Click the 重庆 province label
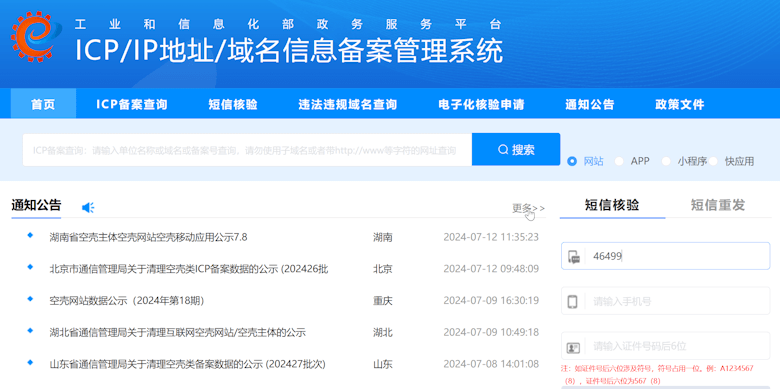 [383, 300]
